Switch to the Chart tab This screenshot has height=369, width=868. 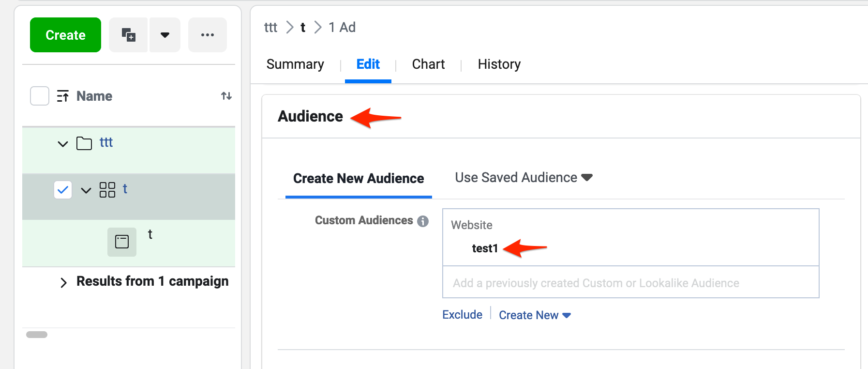click(428, 64)
